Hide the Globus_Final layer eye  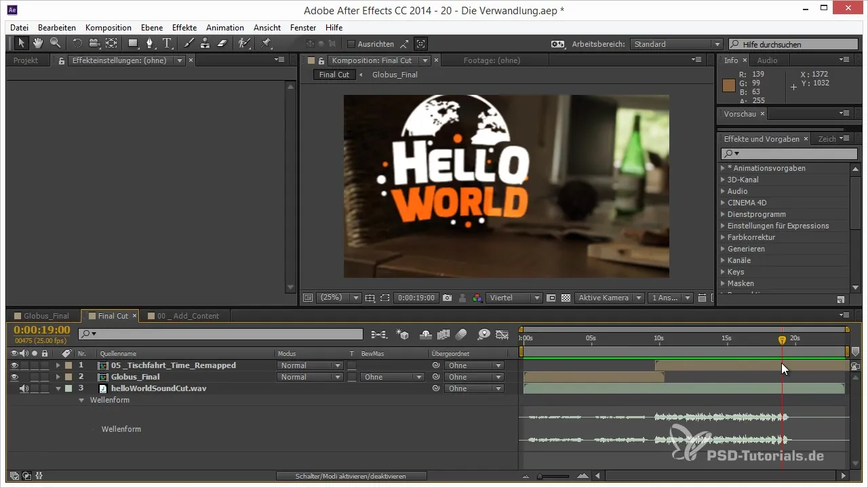(14, 377)
